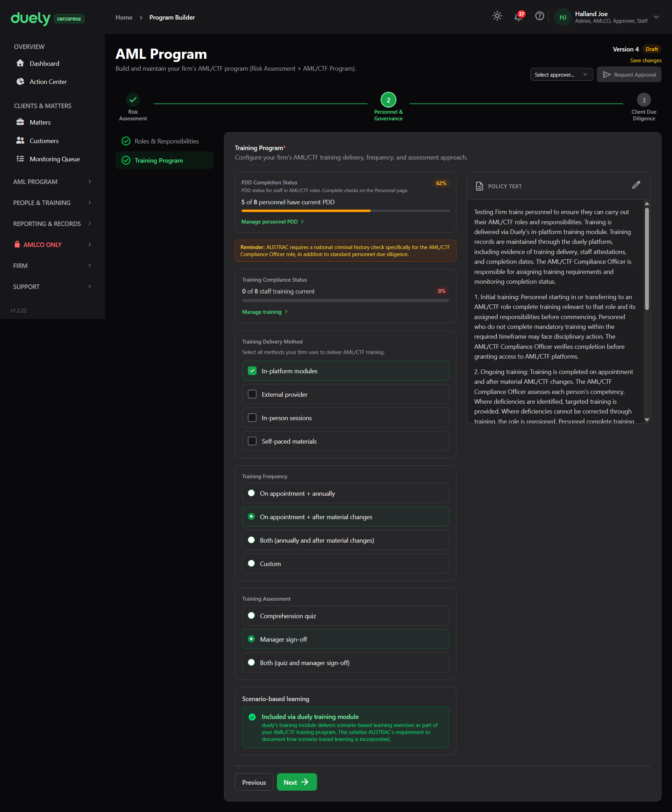Click the Training Program check icon in sidebar
The height and width of the screenshot is (812, 672).
point(126,160)
